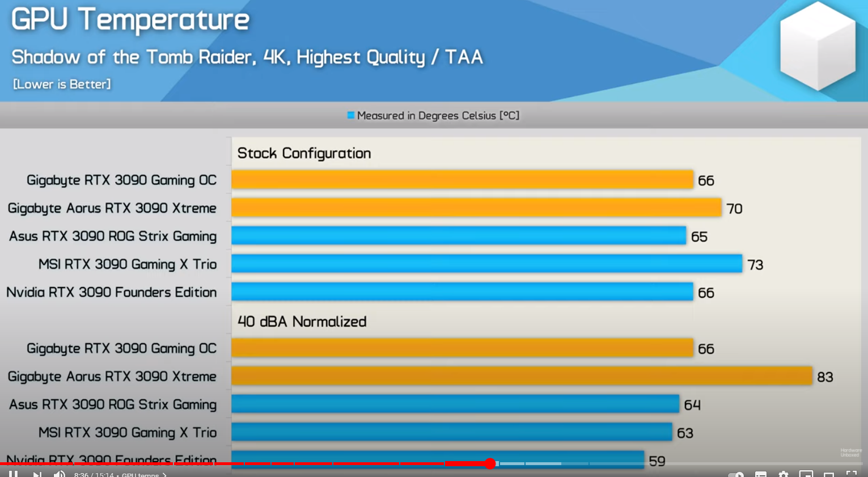Image resolution: width=868 pixels, height=477 pixels.
Task: Click the red progress bar scrubber handle
Action: pos(490,463)
